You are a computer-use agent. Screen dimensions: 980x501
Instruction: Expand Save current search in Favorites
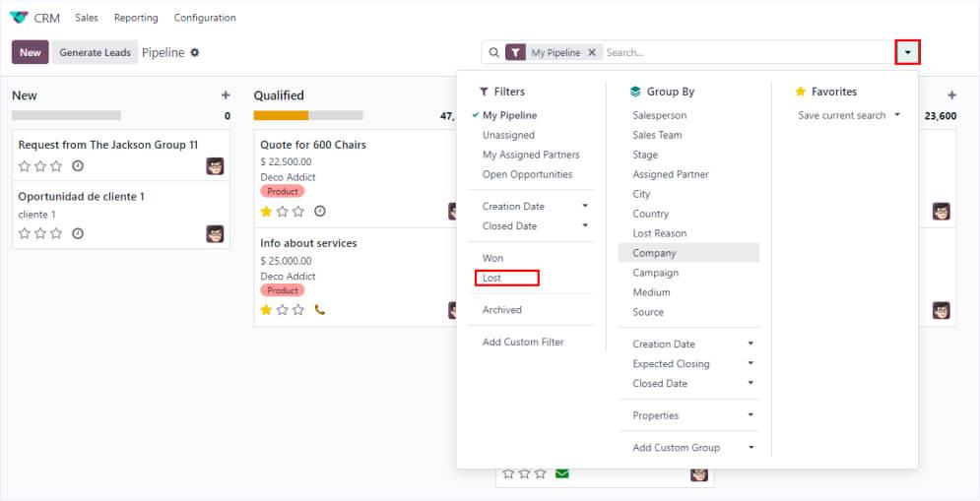pyautogui.click(x=849, y=115)
